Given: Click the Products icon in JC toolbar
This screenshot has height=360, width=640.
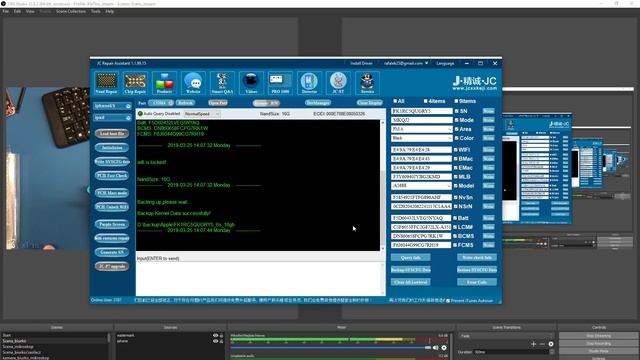Looking at the screenshot, I should 164,83.
